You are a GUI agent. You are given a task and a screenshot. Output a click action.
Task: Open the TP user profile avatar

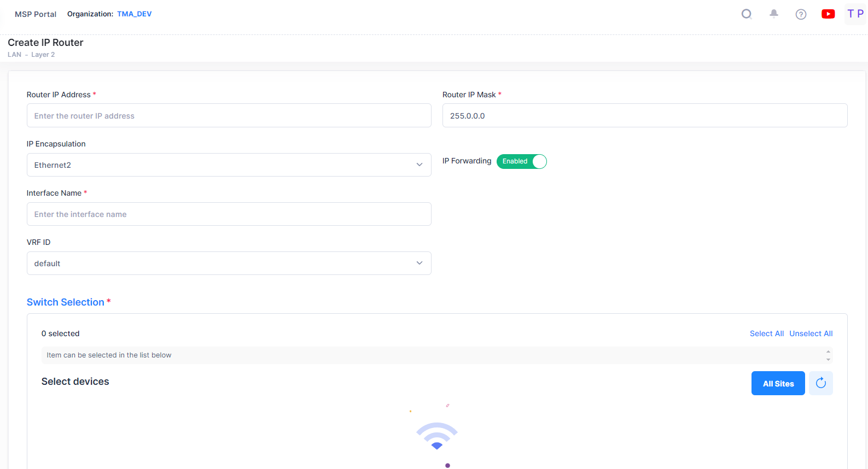[855, 14]
